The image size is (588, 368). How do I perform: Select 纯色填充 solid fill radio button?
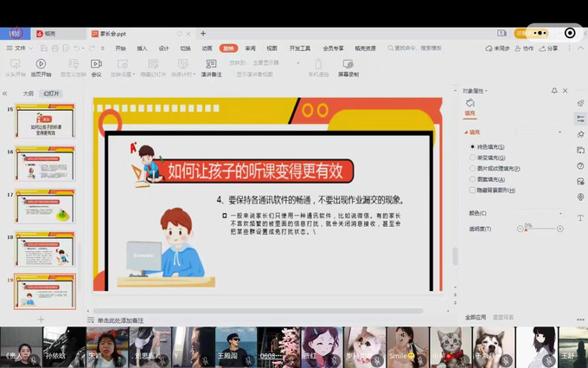point(472,147)
